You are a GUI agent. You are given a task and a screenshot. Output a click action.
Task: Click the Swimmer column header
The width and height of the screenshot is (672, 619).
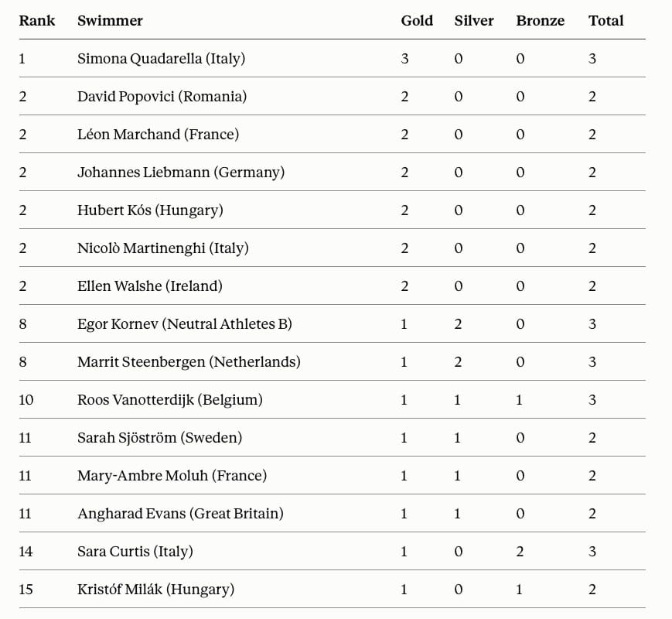click(x=110, y=21)
